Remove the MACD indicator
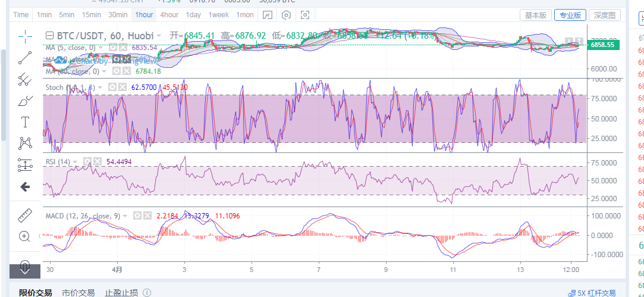 click(147, 215)
